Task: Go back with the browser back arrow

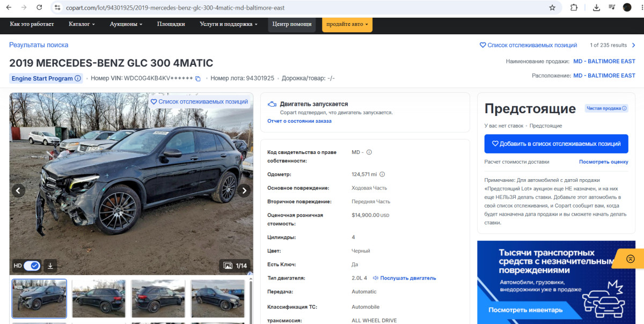Action: click(9, 8)
